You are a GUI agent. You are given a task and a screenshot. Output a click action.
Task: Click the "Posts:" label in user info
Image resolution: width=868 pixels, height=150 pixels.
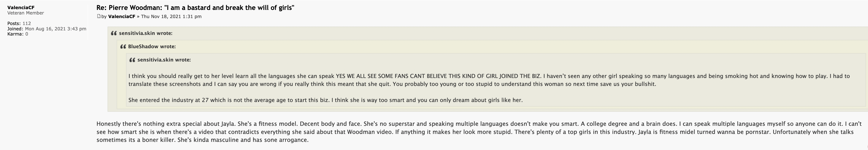click(x=14, y=24)
